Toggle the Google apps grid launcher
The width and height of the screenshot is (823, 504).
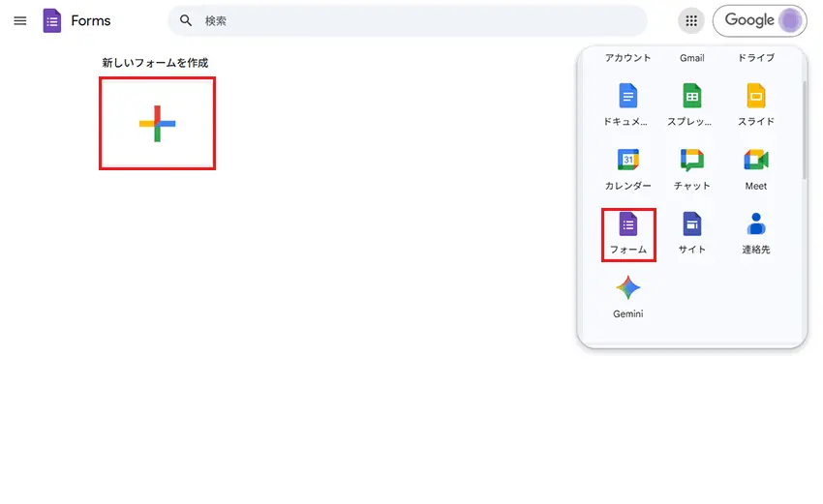[690, 20]
